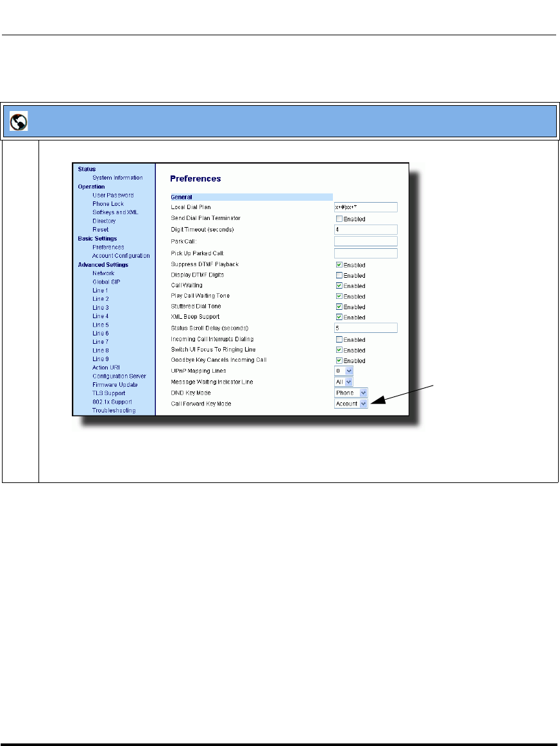Toggle the Call Waiting checkbox

pos(339,286)
